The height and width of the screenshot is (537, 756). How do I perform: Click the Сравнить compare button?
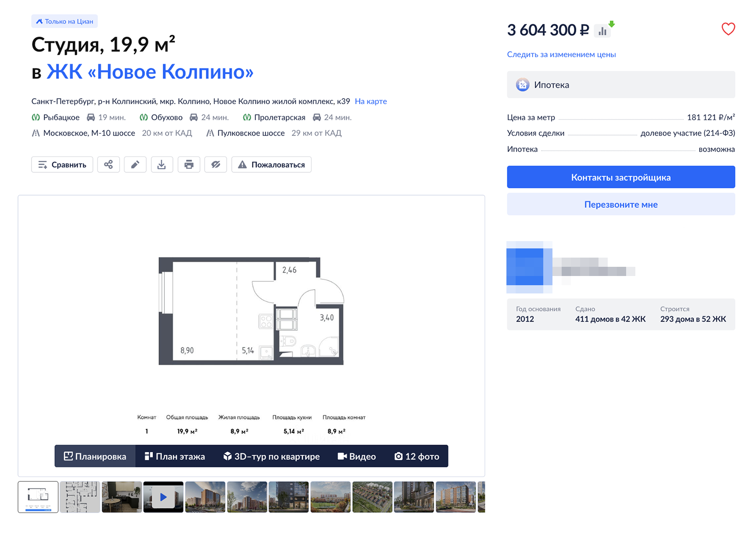(x=62, y=165)
